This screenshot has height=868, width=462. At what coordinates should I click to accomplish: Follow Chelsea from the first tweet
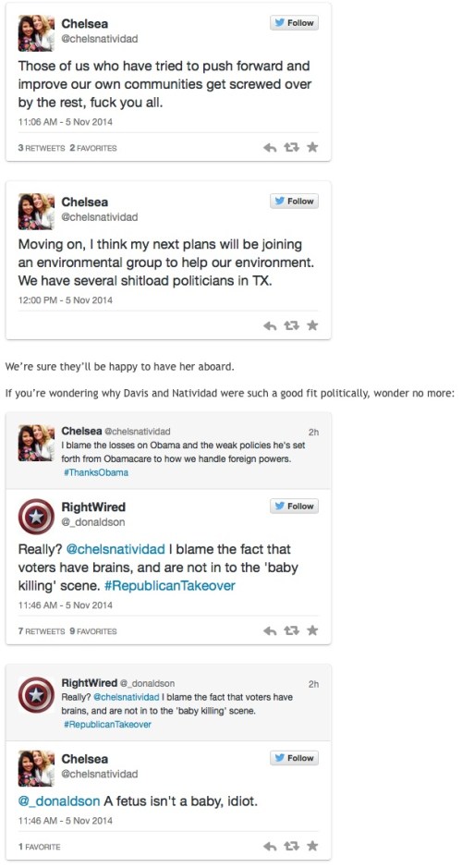295,23
